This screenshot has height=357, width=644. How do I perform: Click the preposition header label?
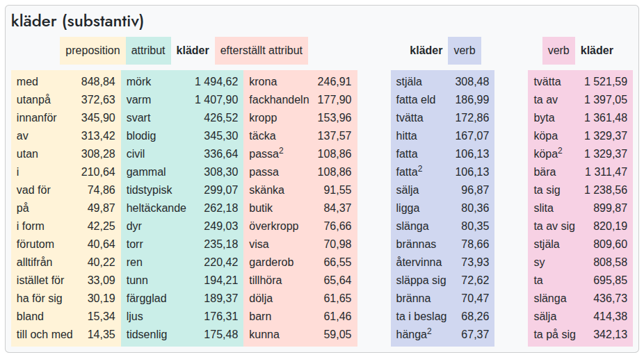[x=92, y=51]
